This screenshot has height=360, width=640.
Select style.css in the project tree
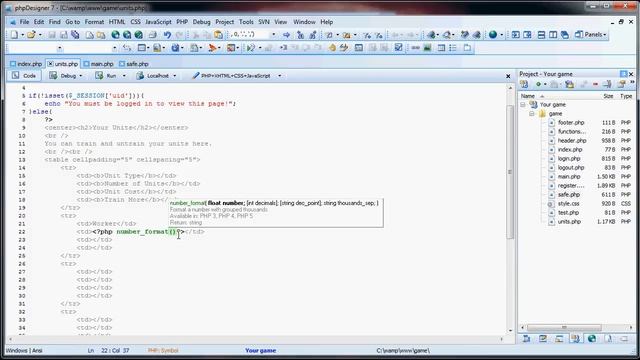pos(569,204)
